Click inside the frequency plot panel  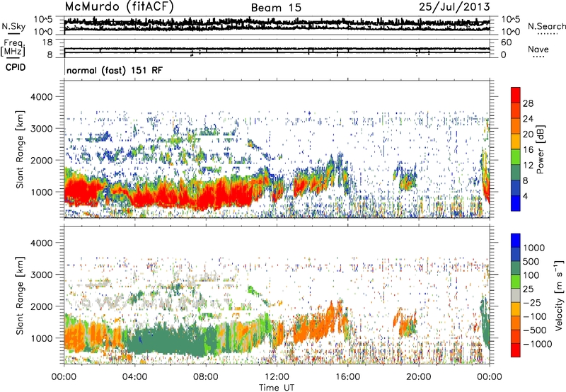tap(277, 49)
